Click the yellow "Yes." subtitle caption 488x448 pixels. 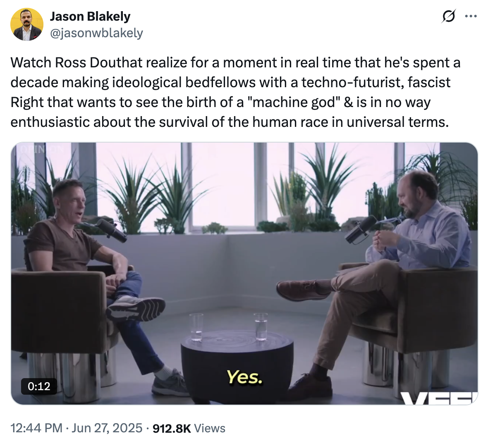(x=244, y=377)
